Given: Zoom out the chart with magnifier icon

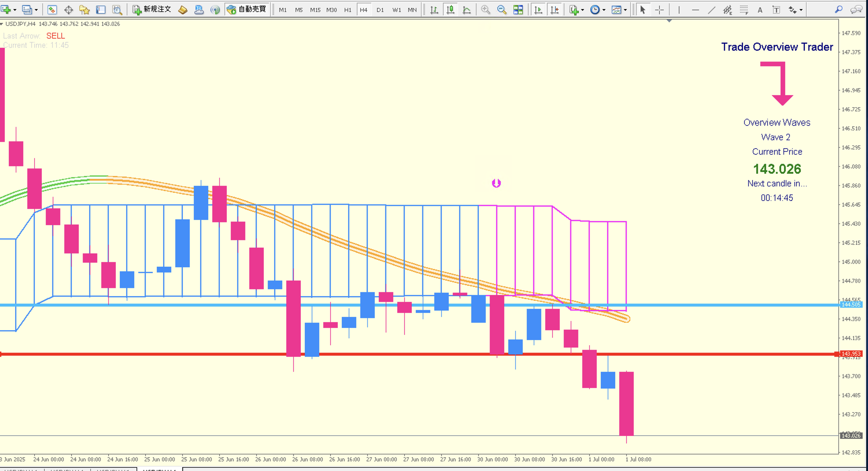Looking at the screenshot, I should 502,10.
